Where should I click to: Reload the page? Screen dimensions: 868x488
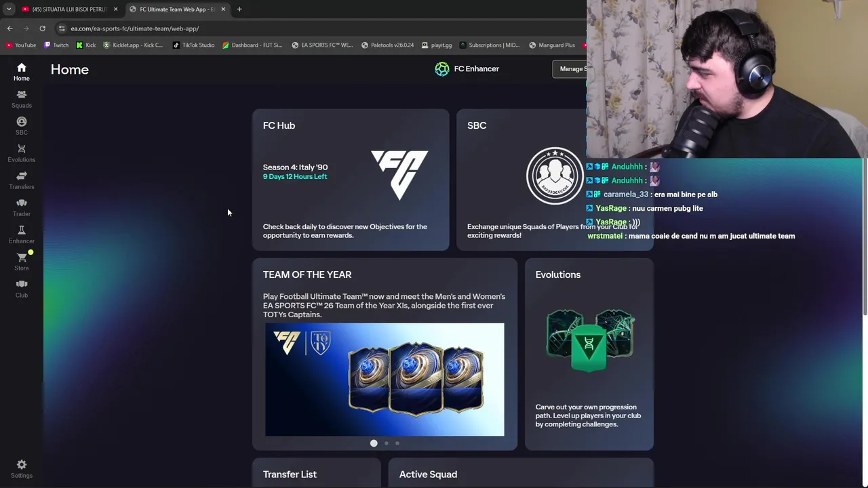[x=42, y=28]
